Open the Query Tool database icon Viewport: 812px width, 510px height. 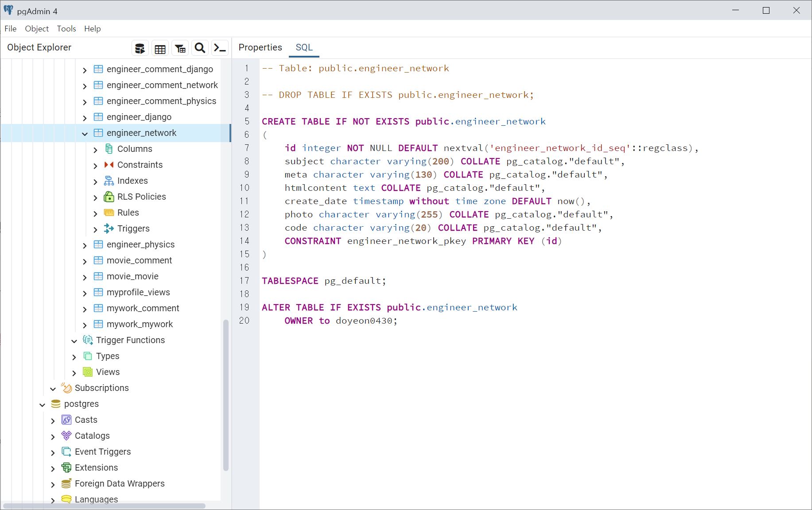(x=140, y=48)
